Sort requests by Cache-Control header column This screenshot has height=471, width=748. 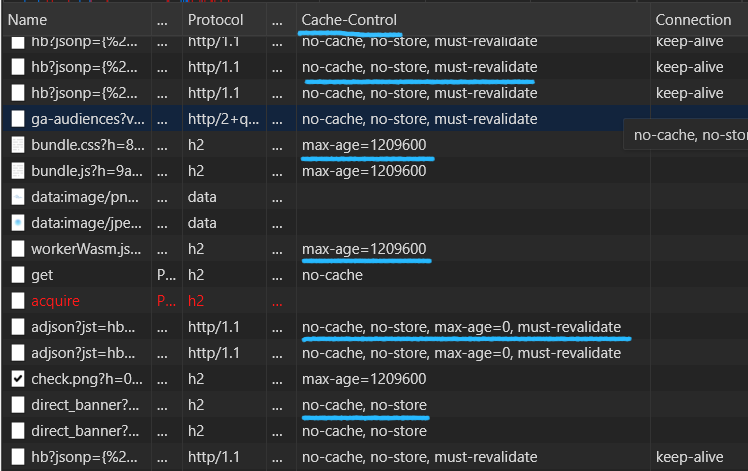pyautogui.click(x=349, y=20)
